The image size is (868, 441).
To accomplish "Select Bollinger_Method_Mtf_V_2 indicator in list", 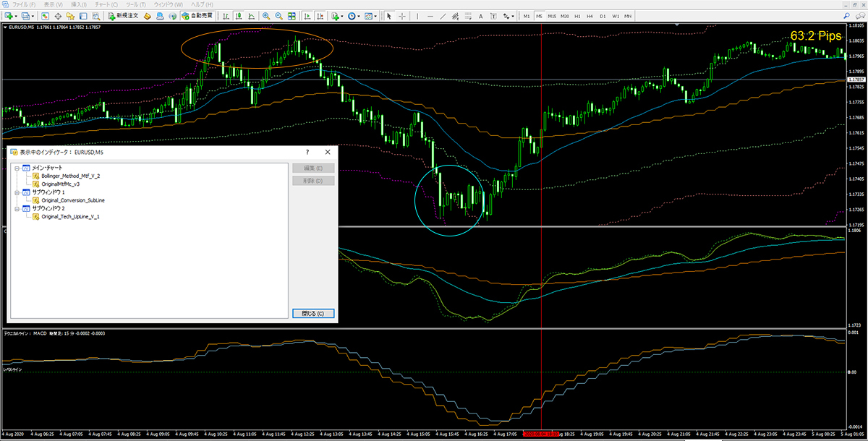I will pyautogui.click(x=70, y=176).
